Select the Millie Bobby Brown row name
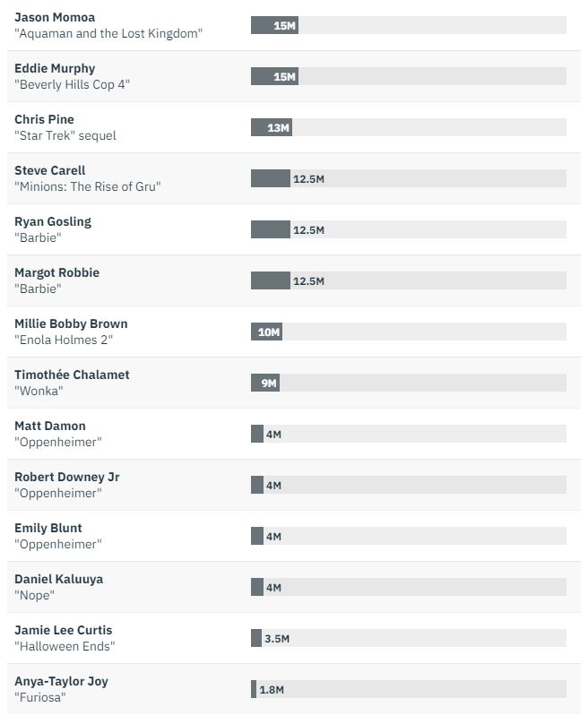 coord(71,323)
